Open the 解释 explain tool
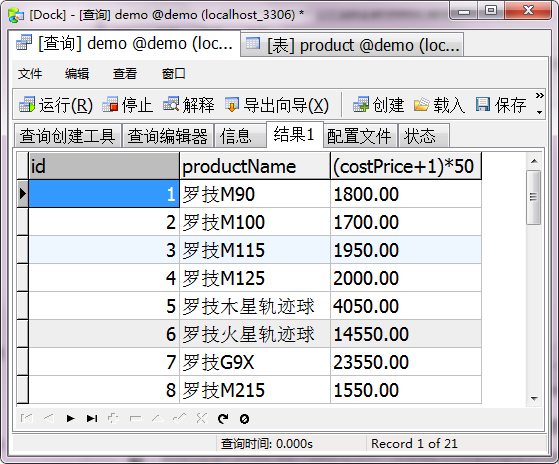The image size is (559, 464). [189, 105]
